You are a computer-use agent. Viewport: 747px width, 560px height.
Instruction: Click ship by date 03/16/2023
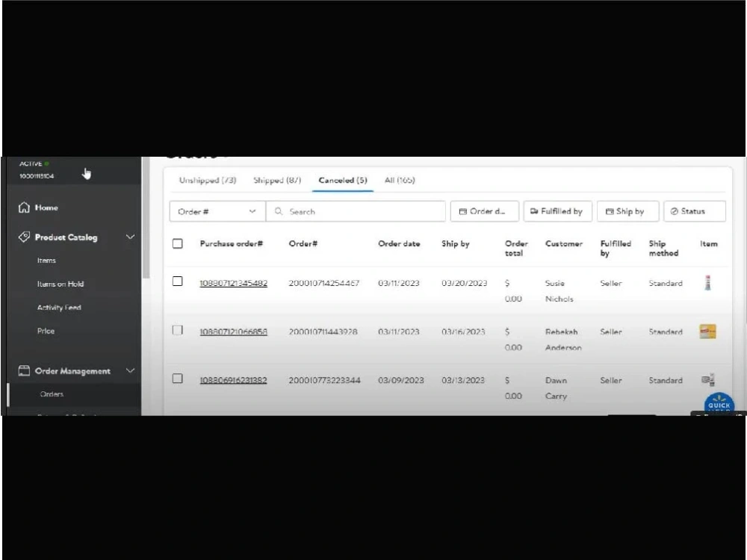pyautogui.click(x=463, y=332)
